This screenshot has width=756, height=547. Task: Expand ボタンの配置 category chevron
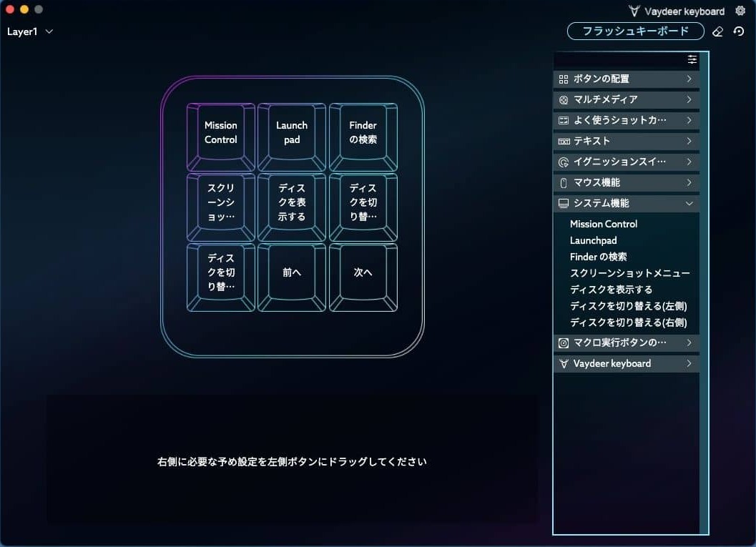[689, 79]
